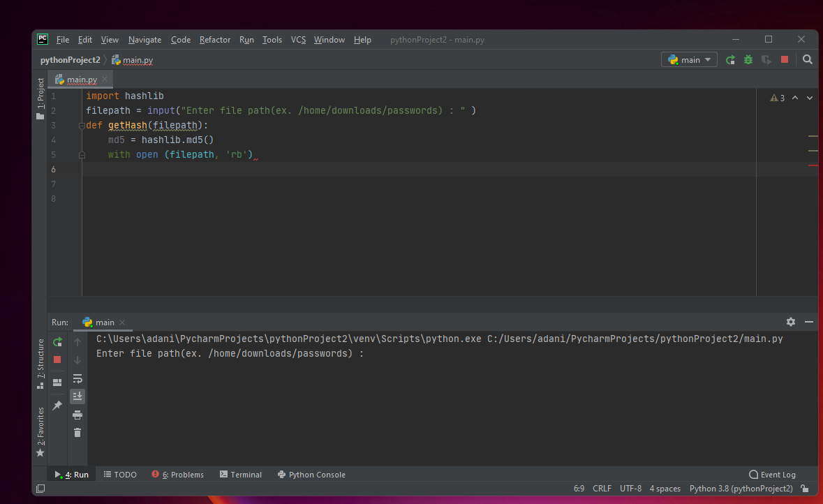Stop the process from the Run panel

click(57, 360)
